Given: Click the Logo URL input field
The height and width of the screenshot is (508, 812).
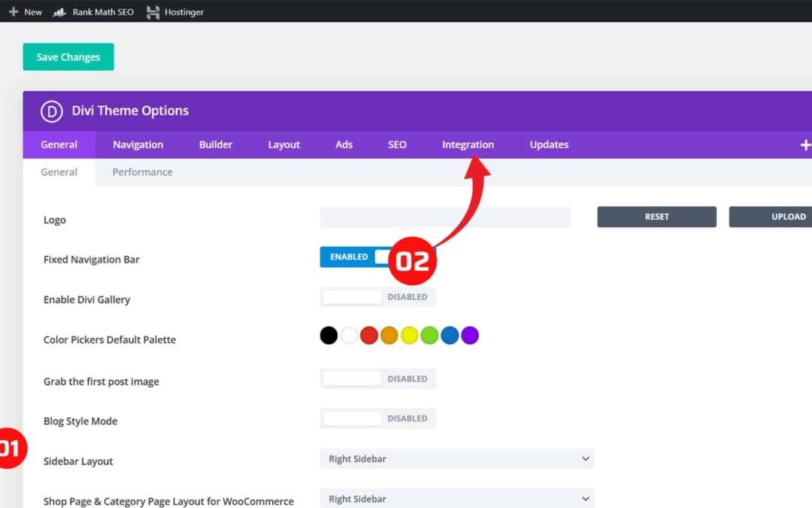Looking at the screenshot, I should point(445,217).
